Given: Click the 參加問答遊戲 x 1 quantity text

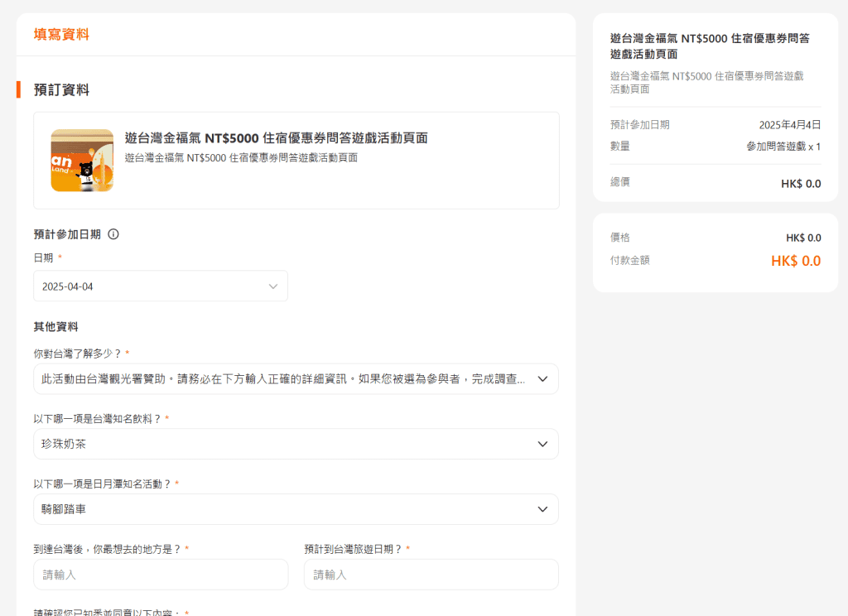Looking at the screenshot, I should point(783,147).
